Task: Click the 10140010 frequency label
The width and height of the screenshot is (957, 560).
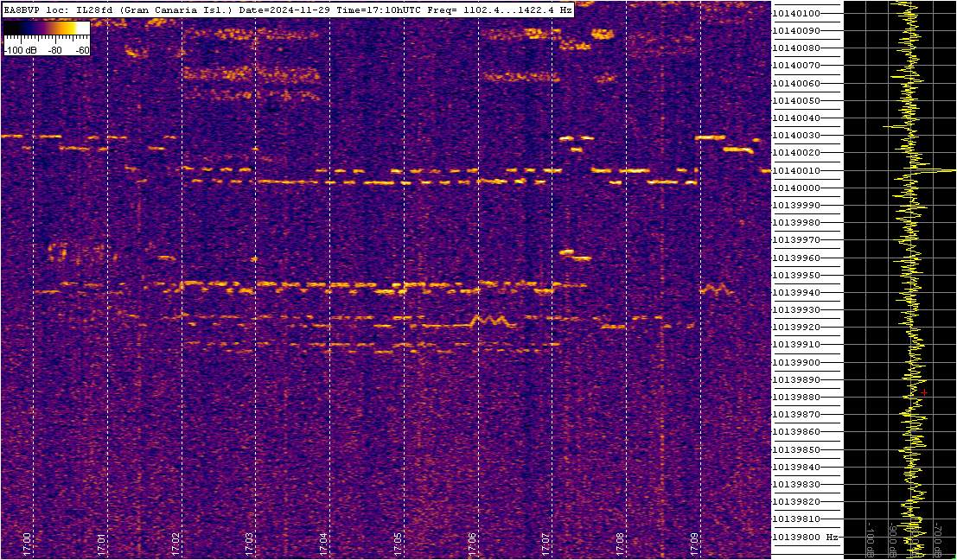Action: pos(796,170)
